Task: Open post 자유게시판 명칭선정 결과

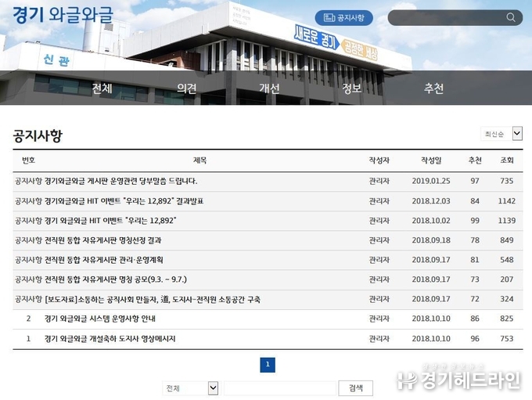Action: 102,240
